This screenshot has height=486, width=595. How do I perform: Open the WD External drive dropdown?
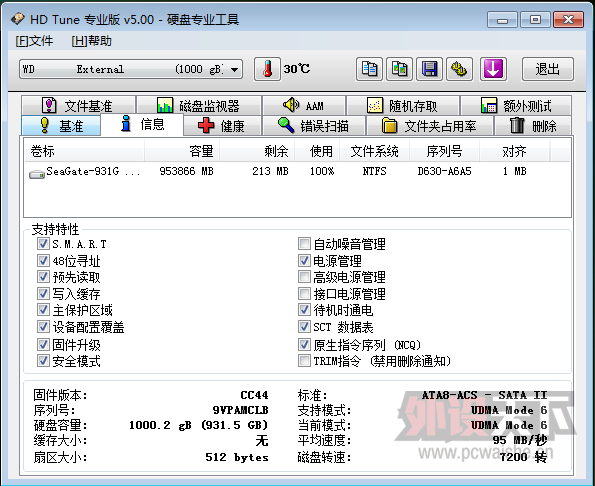[131, 69]
